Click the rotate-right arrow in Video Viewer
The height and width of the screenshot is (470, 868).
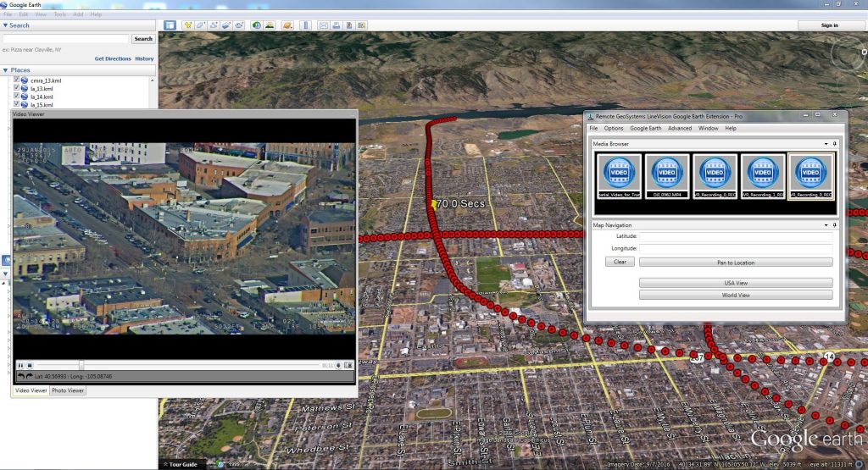(30, 377)
